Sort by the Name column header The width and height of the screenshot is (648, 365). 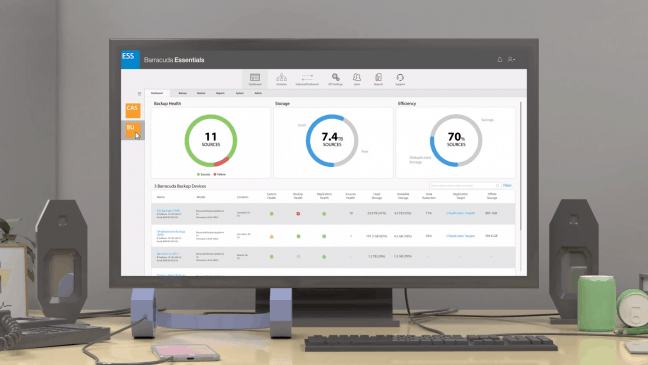161,197
